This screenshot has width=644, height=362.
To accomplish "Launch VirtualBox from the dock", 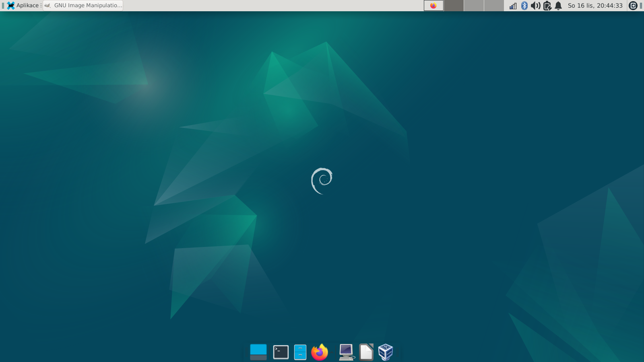I will click(x=386, y=352).
